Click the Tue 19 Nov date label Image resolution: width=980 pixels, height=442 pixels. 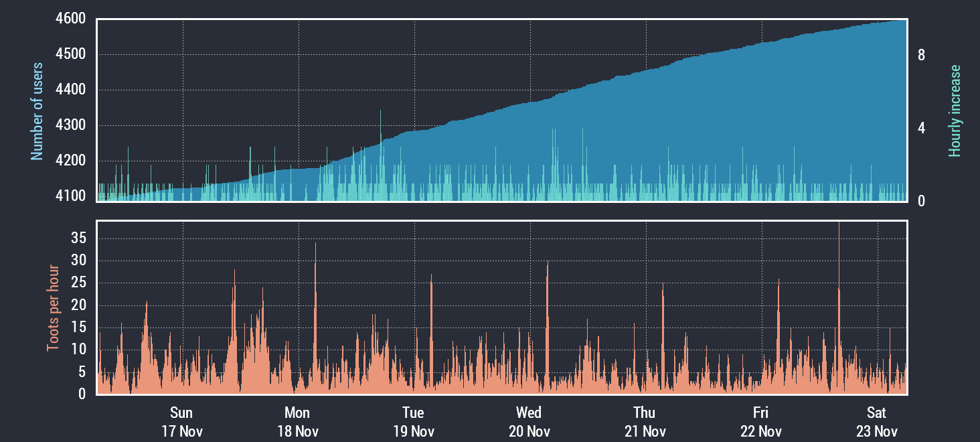click(x=413, y=421)
